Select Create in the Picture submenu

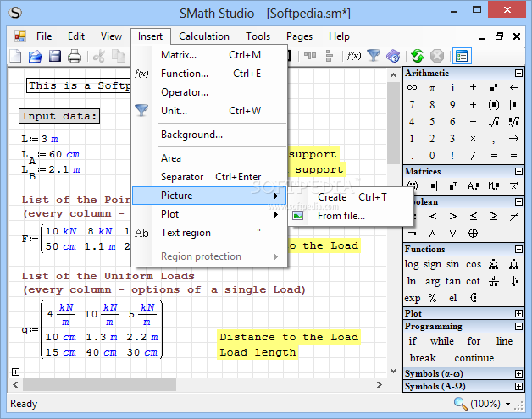coord(352,197)
